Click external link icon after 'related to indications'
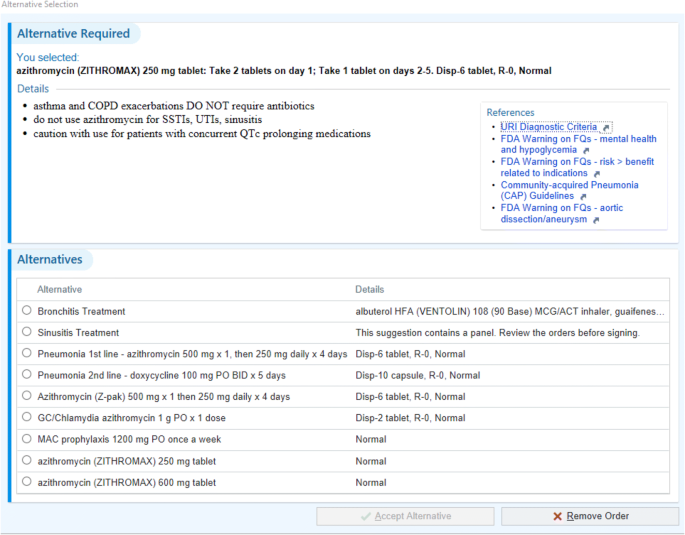Screen dimensions: 685x535 coord(596,174)
